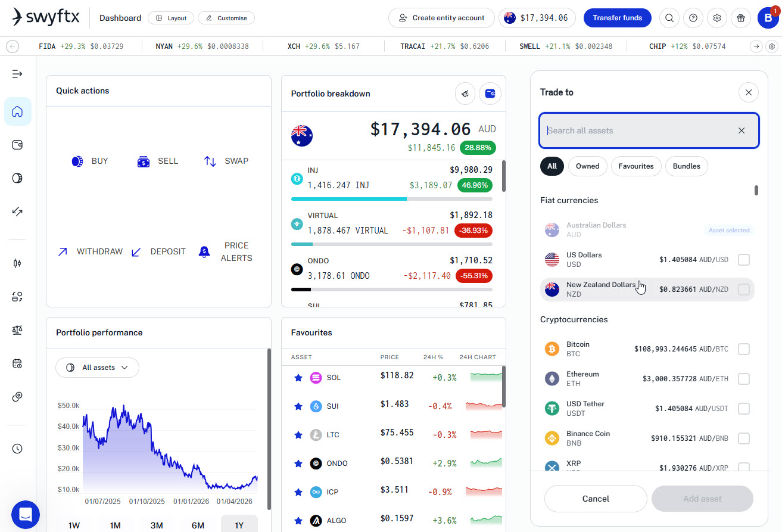
Task: Tick the Ethereum checkbox
Action: coord(744,379)
